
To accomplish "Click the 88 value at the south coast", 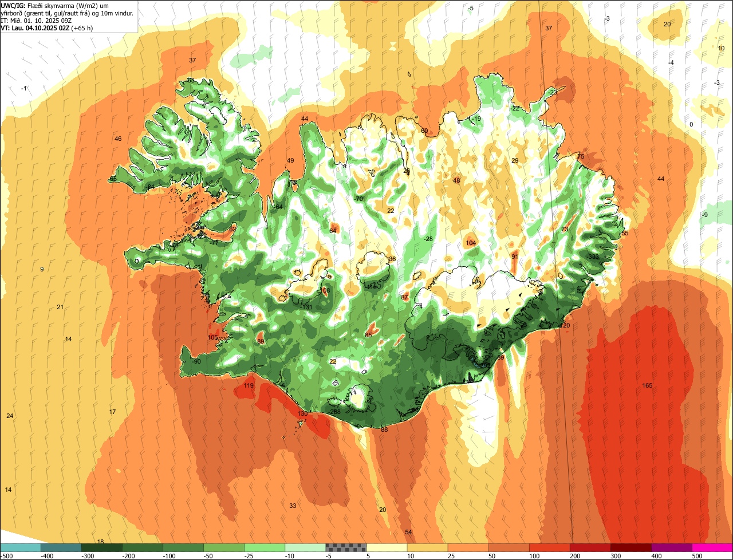I will (x=384, y=429).
